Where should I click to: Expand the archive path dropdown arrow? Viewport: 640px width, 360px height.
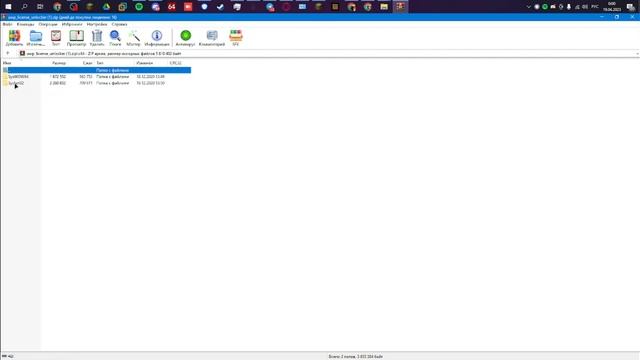coord(637,53)
